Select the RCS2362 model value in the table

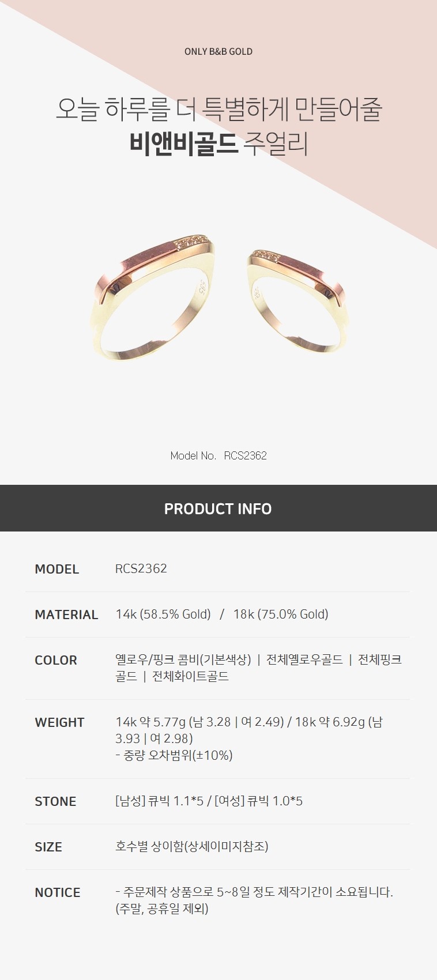(141, 568)
